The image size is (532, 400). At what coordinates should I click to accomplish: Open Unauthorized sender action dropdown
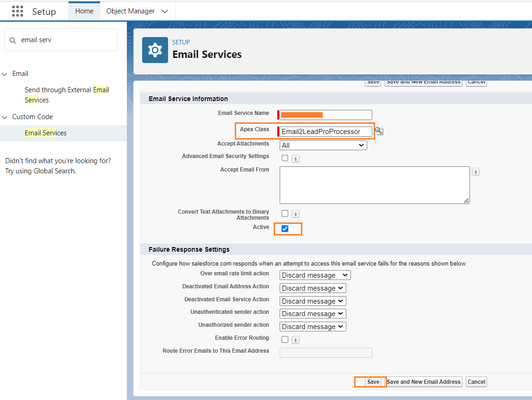313,327
